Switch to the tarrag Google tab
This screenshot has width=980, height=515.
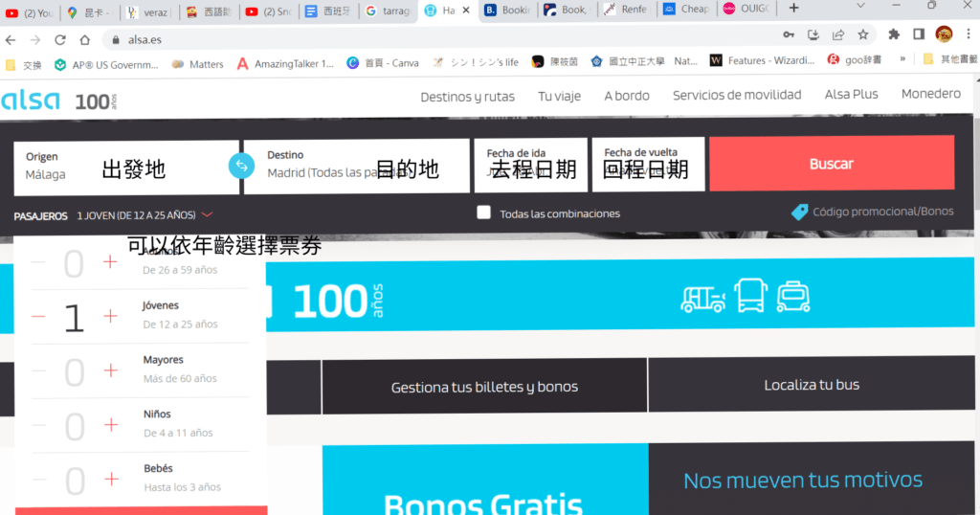(389, 11)
